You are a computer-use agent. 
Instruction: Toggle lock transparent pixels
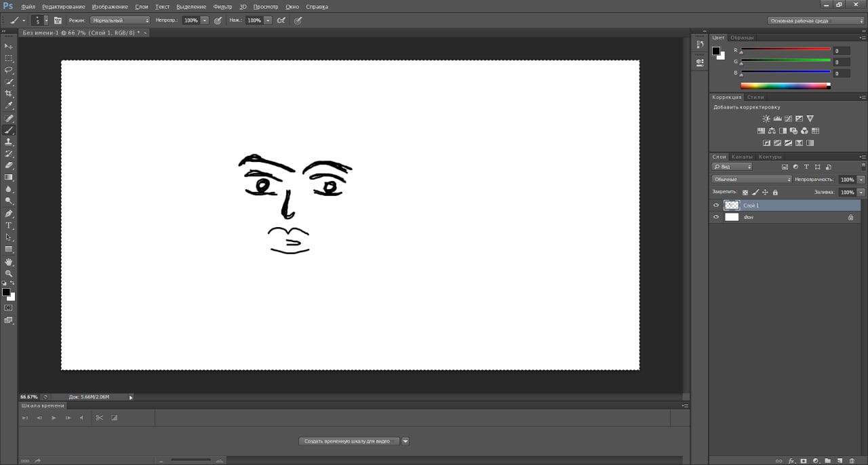point(745,193)
